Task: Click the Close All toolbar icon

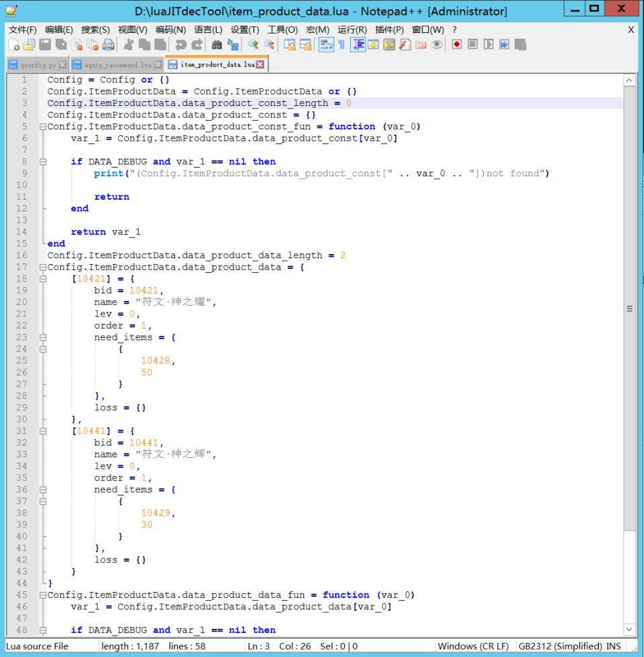Action: 93,45
